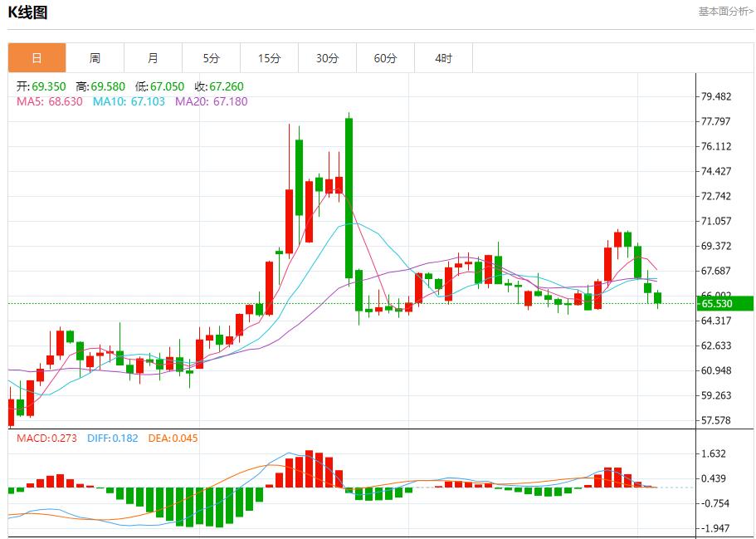
Task: Switch to the 月 monthly timeframe tab
Action: [x=153, y=57]
